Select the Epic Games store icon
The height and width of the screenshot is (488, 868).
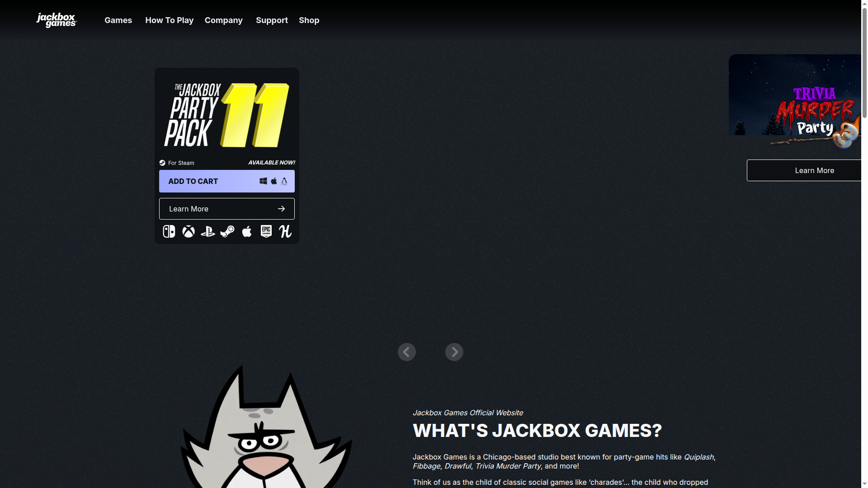point(266,231)
